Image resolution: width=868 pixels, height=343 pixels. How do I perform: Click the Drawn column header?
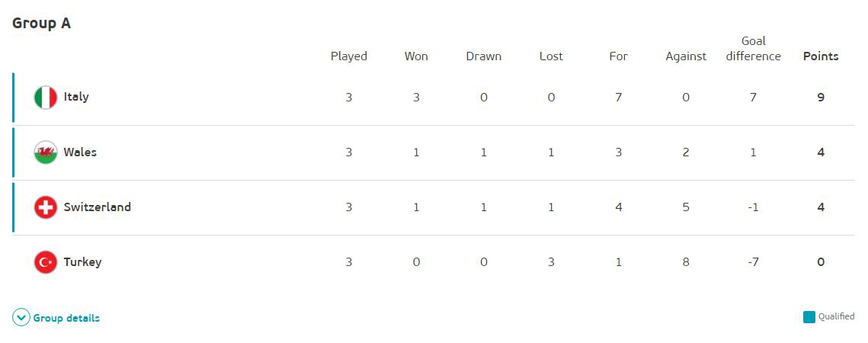click(484, 56)
